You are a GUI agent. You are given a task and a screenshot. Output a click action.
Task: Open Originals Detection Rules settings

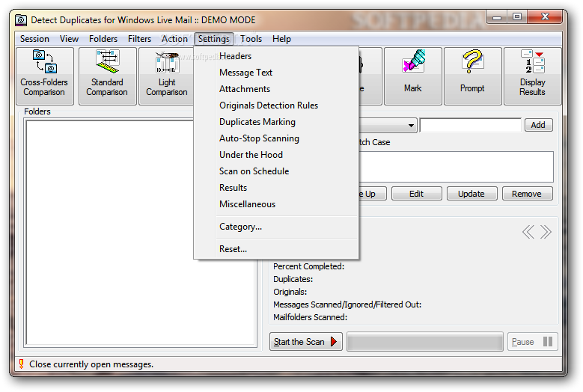(x=276, y=105)
